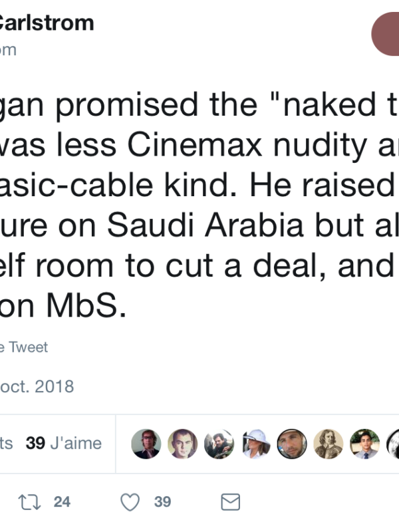This screenshot has width=399, height=532.
Task: Show the Retweets list beside the likes
Action: click(7, 443)
